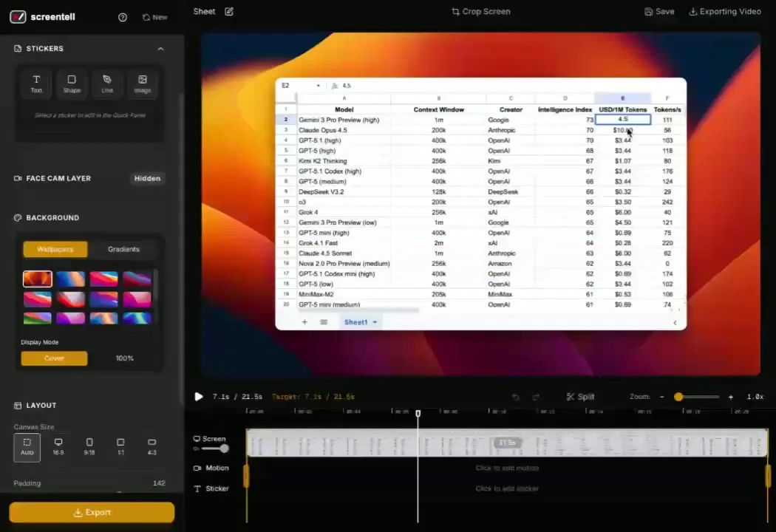776x532 pixels.
Task: Select the second wallpaper in first row
Action: [x=71, y=279]
